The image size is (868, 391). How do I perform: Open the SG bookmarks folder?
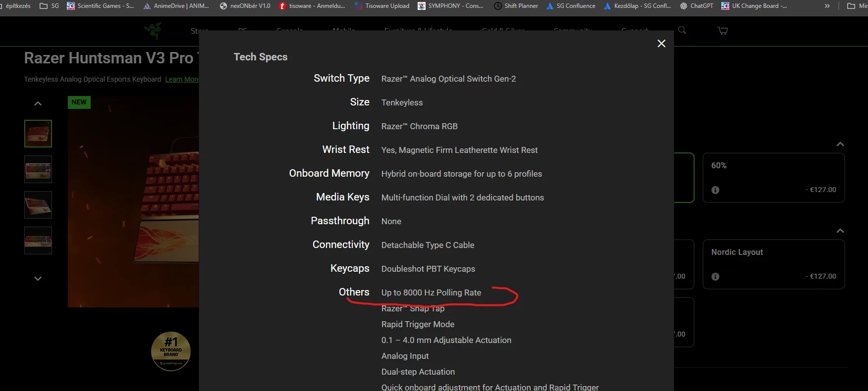49,6
